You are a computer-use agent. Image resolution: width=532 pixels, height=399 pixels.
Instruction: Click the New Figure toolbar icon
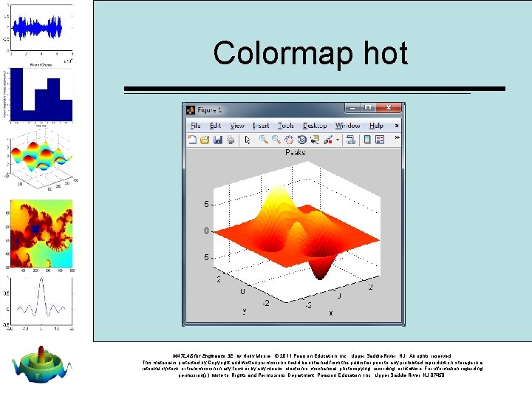(192, 140)
